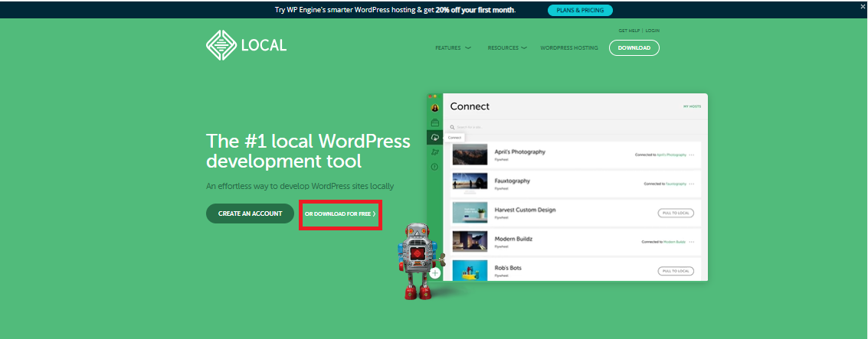Click the 'effortless way to develop' subtitle
Image resolution: width=868 pixels, height=339 pixels.
300,187
